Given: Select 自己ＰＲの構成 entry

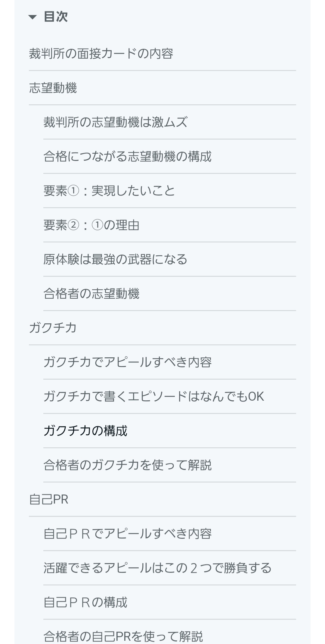Looking at the screenshot, I should tap(85, 602).
